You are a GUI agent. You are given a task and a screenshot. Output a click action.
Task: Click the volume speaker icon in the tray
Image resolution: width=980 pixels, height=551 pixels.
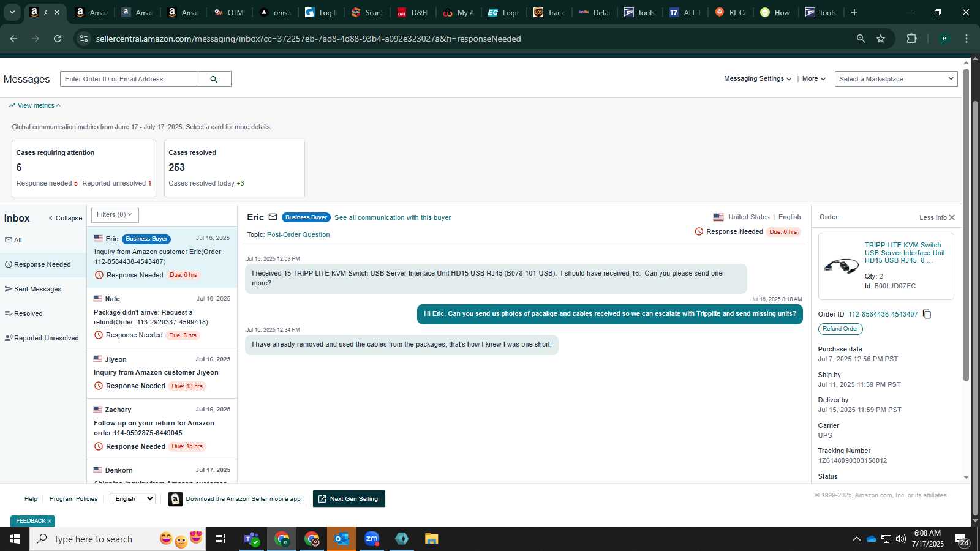coord(900,539)
